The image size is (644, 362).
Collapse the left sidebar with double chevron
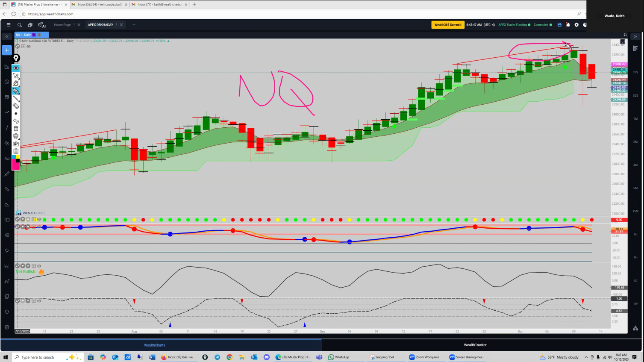pos(7,36)
